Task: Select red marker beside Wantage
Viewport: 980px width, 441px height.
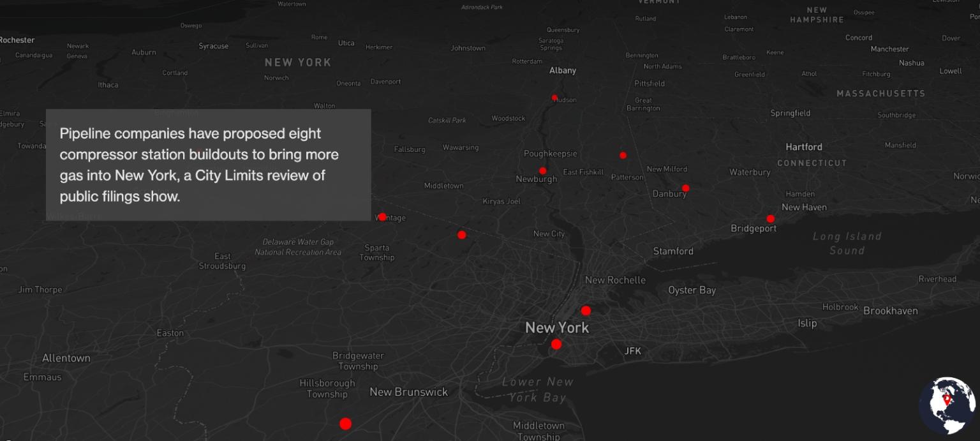Action: coord(382,217)
